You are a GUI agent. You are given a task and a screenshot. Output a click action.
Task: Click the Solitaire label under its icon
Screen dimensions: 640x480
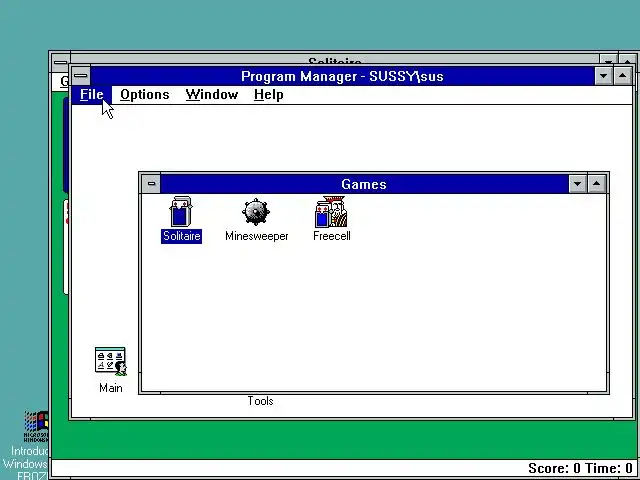click(x=182, y=236)
